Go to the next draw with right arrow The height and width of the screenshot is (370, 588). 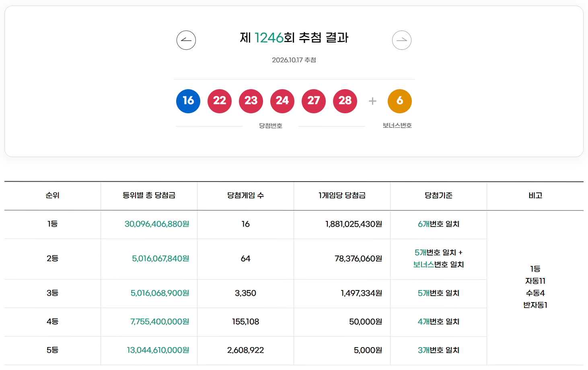402,40
